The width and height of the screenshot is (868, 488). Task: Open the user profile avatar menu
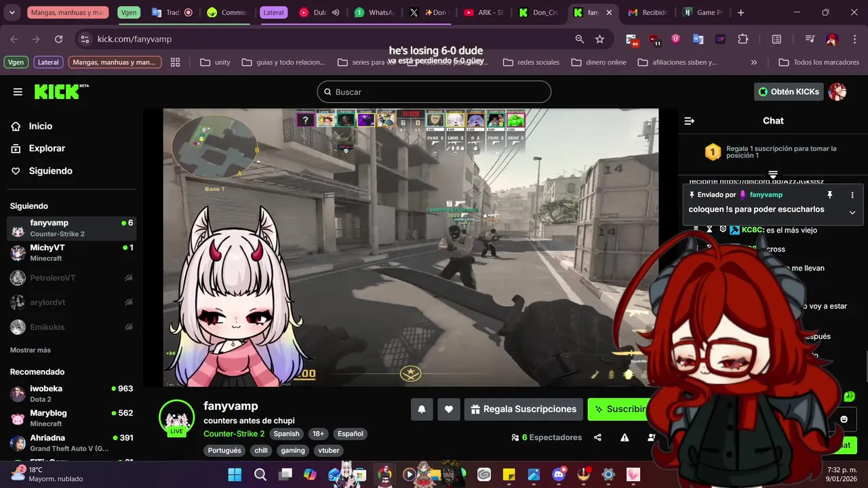[837, 91]
